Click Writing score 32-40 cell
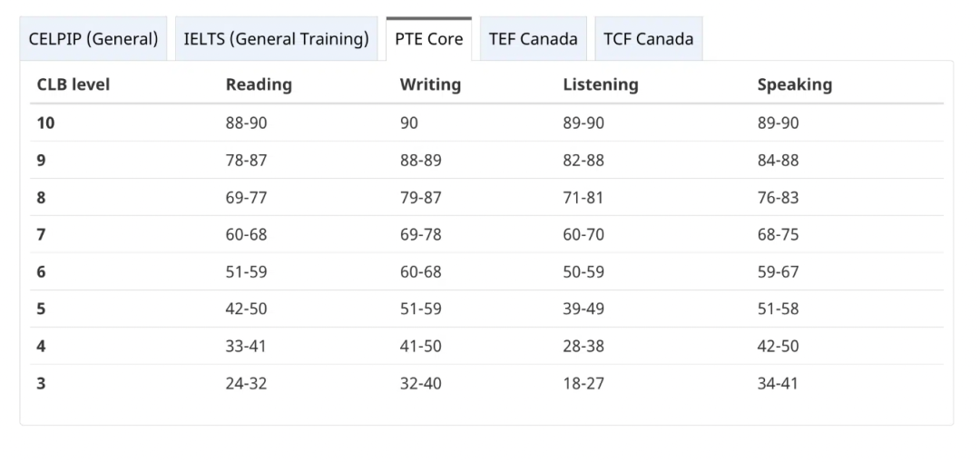This screenshot has height=462, width=980. point(420,383)
